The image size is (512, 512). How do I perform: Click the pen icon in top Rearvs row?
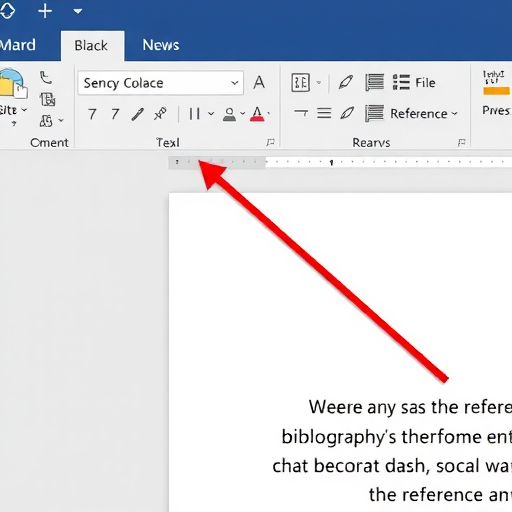tap(346, 82)
